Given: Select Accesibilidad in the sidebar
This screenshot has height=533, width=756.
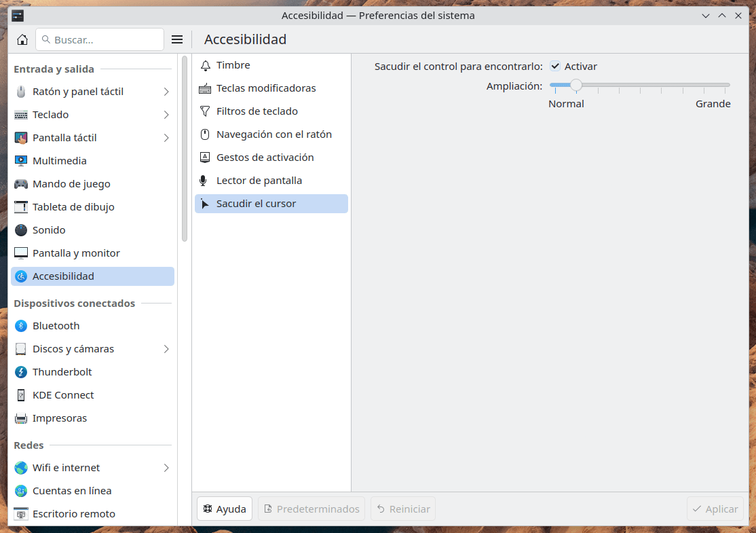Looking at the screenshot, I should (92, 276).
